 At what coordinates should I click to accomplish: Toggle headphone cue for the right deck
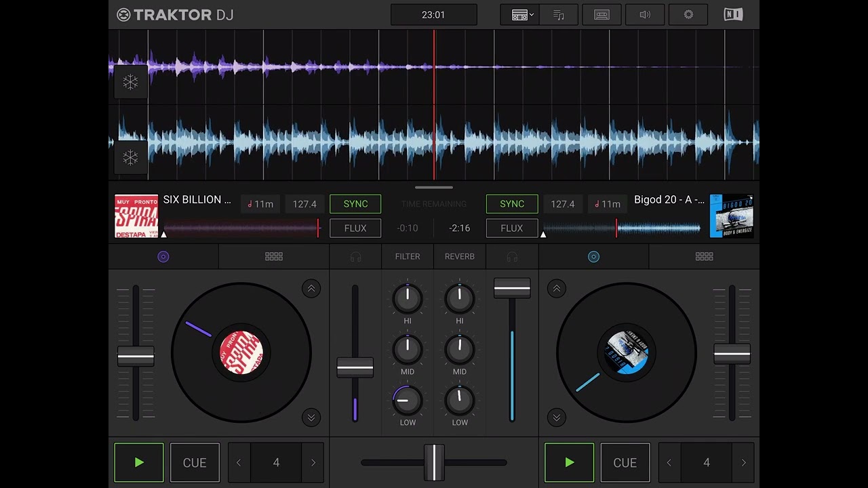512,256
